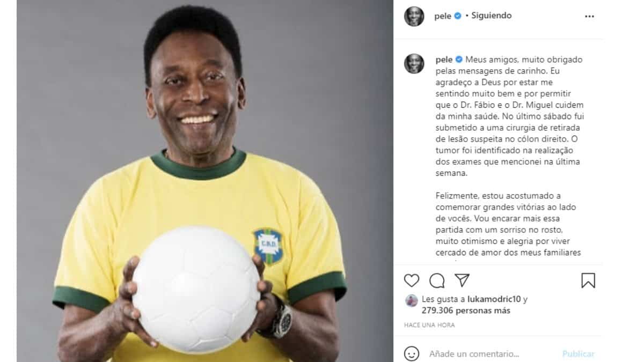View the 279.306 personas más likes list
Screen dimensions: 644x362
[x=466, y=311]
